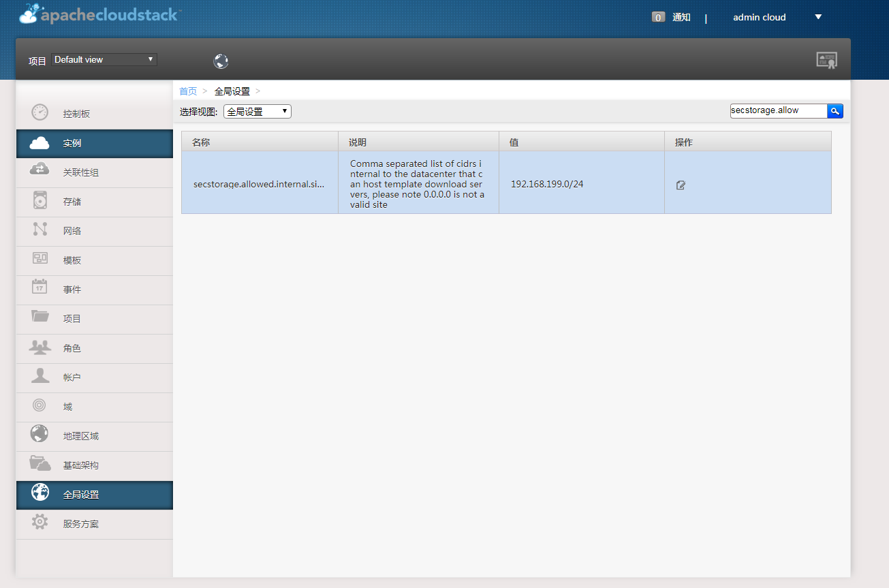The height and width of the screenshot is (588, 889).
Task: Click the refresh icon in the toolbar
Action: [221, 61]
